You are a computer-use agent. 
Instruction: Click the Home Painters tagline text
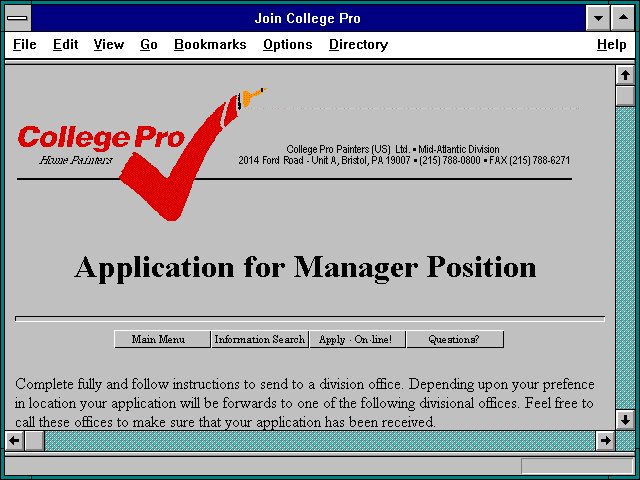pos(76,160)
